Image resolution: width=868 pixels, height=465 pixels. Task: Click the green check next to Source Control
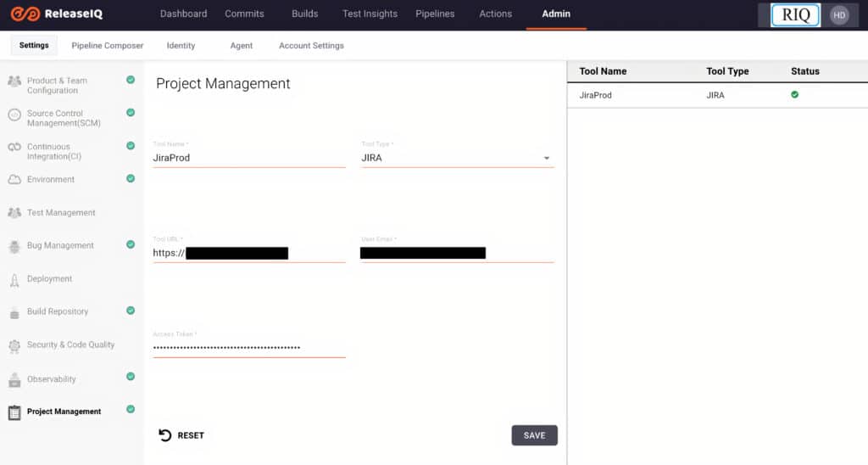[x=131, y=113]
